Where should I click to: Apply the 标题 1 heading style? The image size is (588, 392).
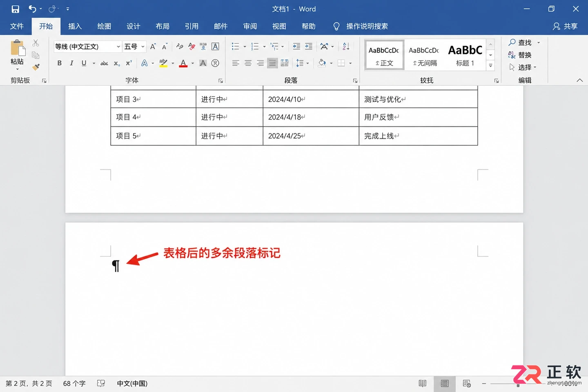click(x=465, y=55)
